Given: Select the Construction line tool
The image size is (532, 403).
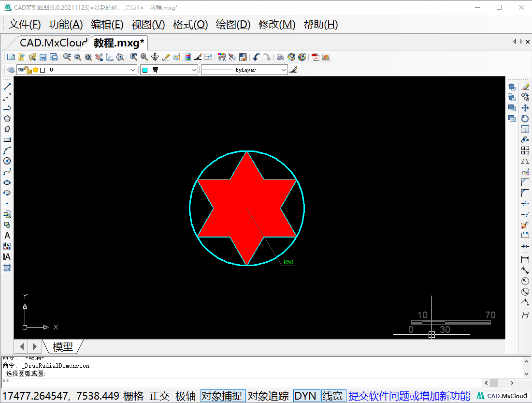Looking at the screenshot, I should point(7,97).
